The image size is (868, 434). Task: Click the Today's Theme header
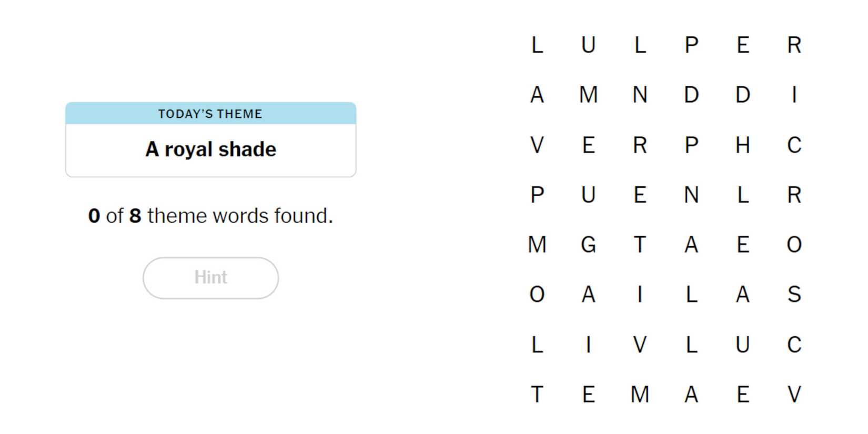[x=210, y=114]
